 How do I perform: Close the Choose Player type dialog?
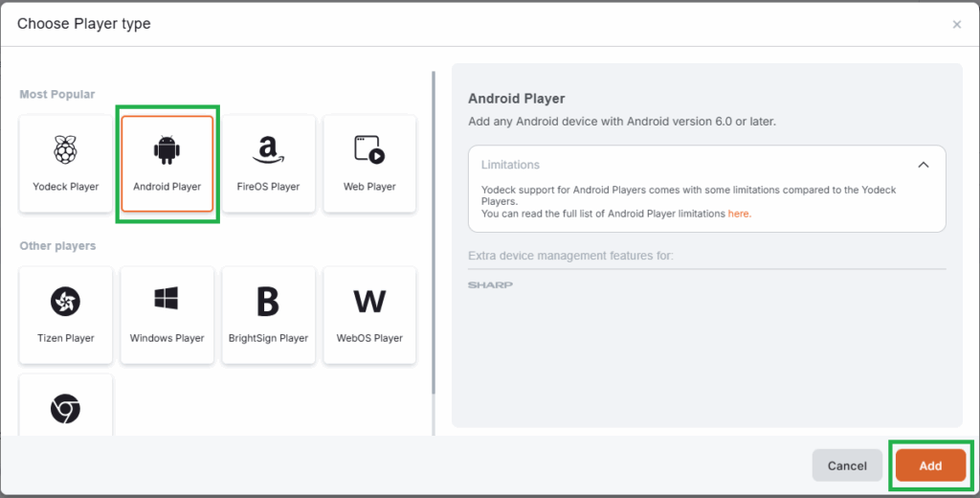[956, 25]
